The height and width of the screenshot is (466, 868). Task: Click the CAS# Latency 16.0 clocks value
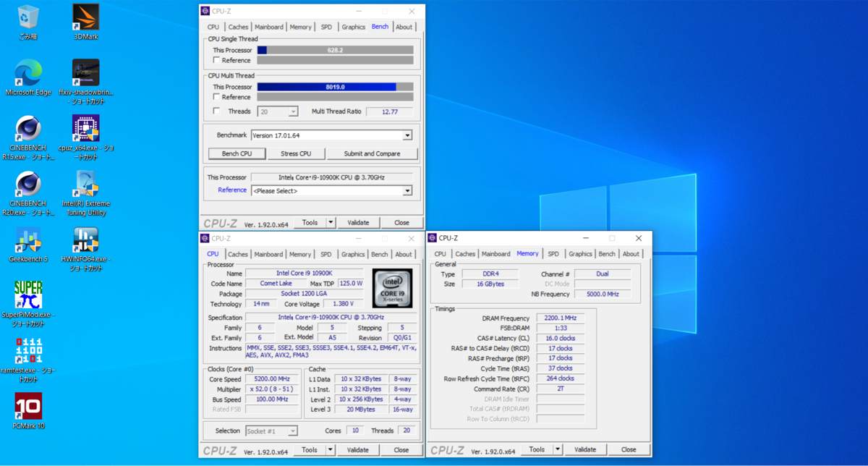(x=560, y=338)
